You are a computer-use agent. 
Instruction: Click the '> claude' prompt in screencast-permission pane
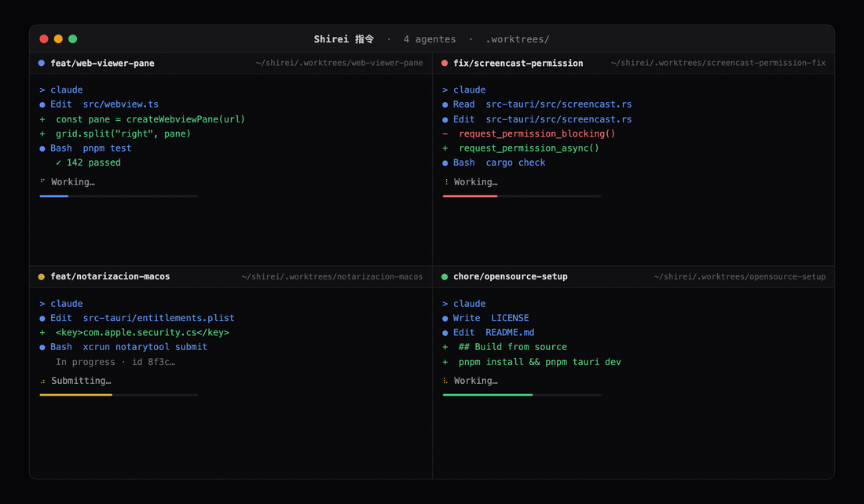click(464, 89)
